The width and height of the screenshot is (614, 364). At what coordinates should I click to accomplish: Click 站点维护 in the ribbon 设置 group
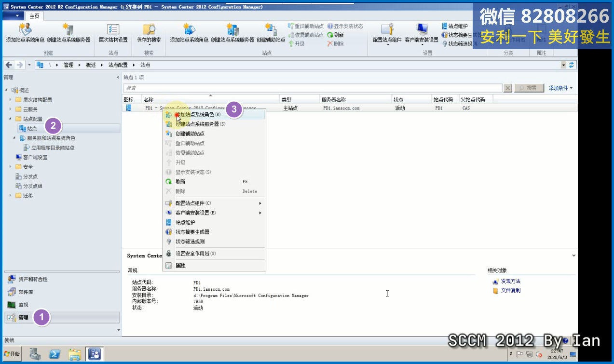455,26
